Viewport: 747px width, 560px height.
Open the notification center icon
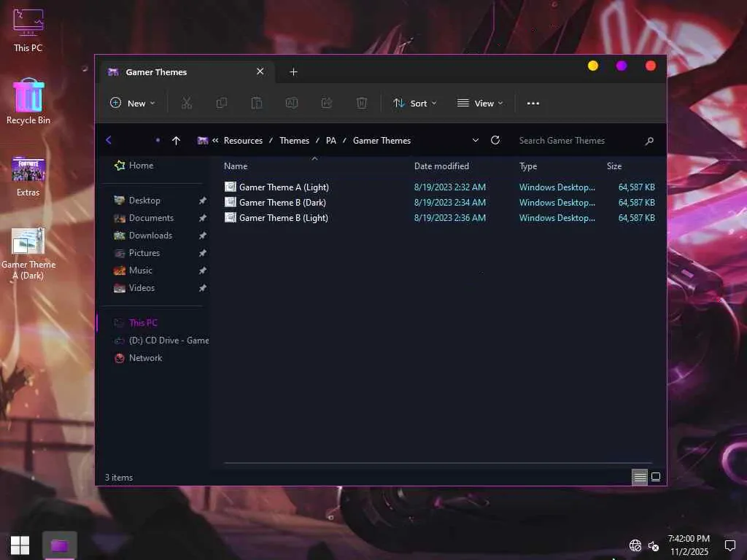tap(729, 545)
